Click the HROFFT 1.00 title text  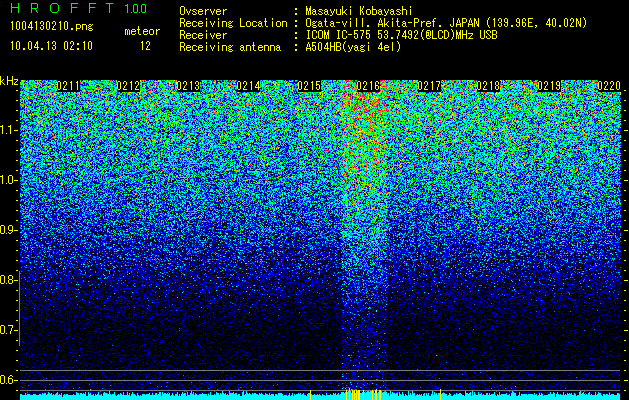click(78, 8)
